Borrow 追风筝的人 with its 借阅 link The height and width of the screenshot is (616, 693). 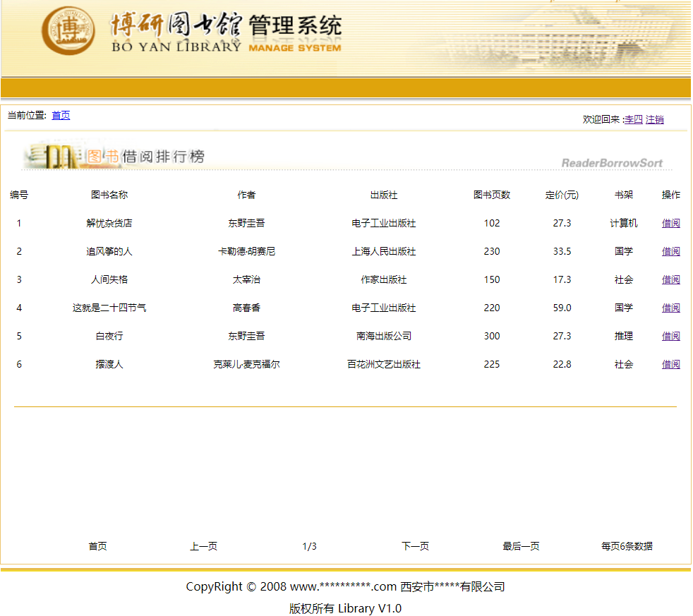point(670,251)
